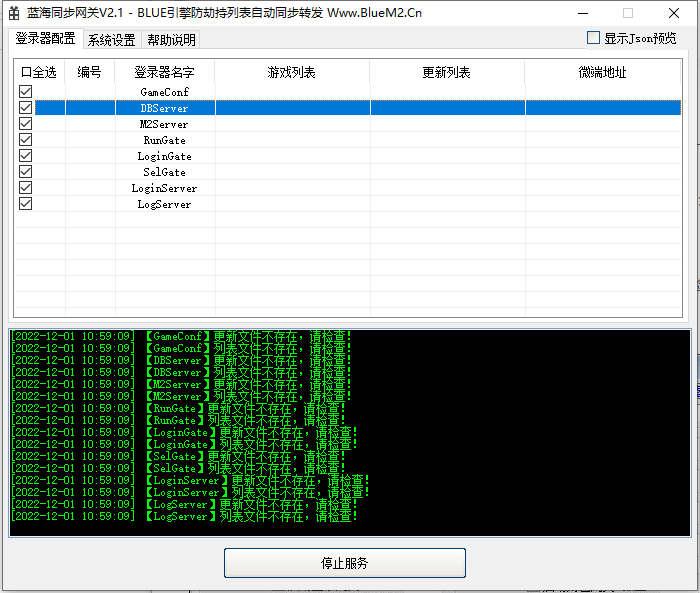Viewport: 700px width, 593px height.
Task: Uncheck the LoginServer row checkbox
Action: click(x=25, y=188)
